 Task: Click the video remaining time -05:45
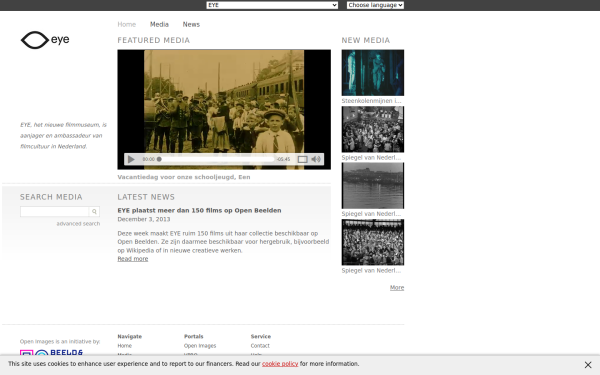pos(283,159)
